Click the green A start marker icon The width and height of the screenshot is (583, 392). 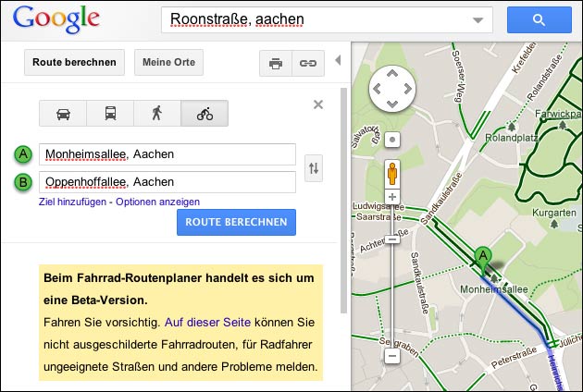pyautogui.click(x=23, y=154)
